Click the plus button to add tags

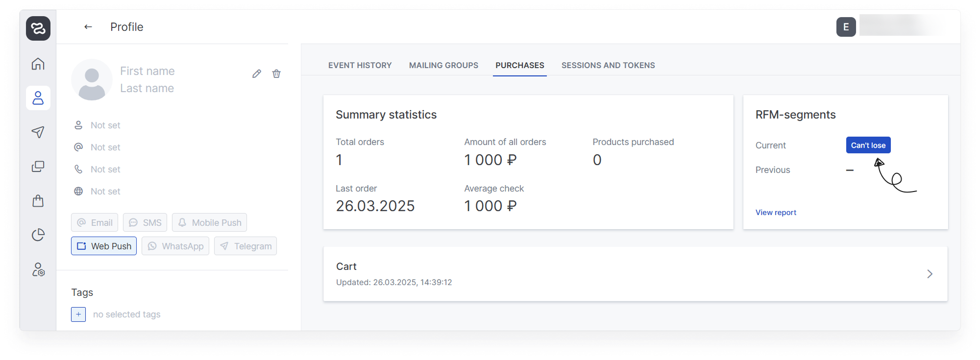(x=78, y=314)
